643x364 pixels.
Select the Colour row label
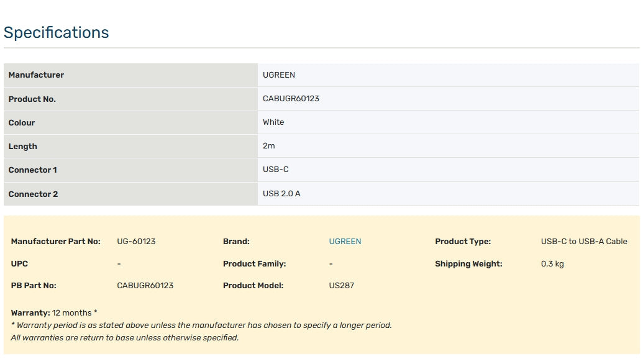pyautogui.click(x=22, y=123)
